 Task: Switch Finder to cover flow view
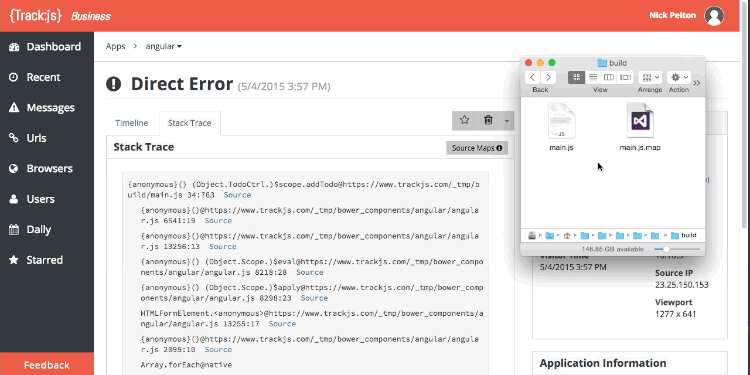coord(625,77)
